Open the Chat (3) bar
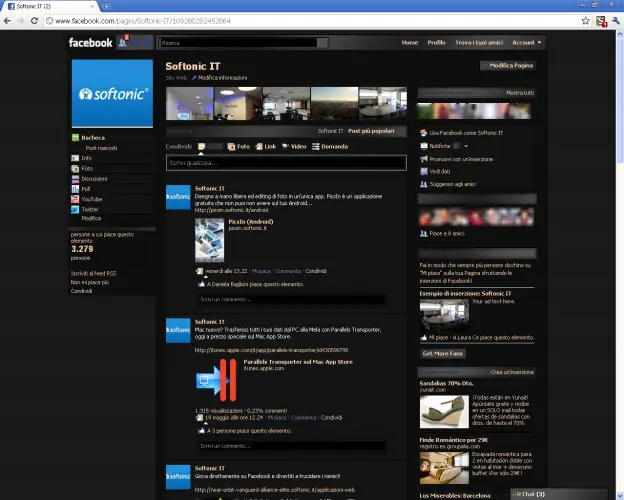This screenshot has width=624, height=500. (559, 494)
